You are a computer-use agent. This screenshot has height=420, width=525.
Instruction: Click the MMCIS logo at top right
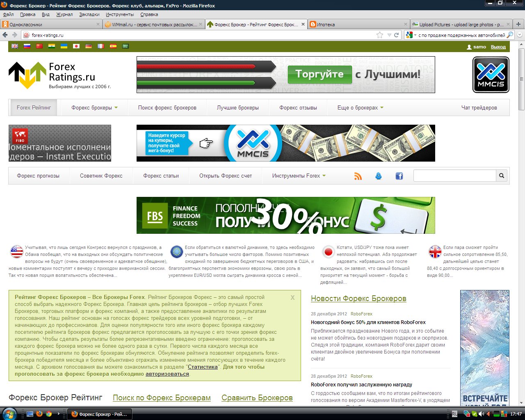coord(491,75)
